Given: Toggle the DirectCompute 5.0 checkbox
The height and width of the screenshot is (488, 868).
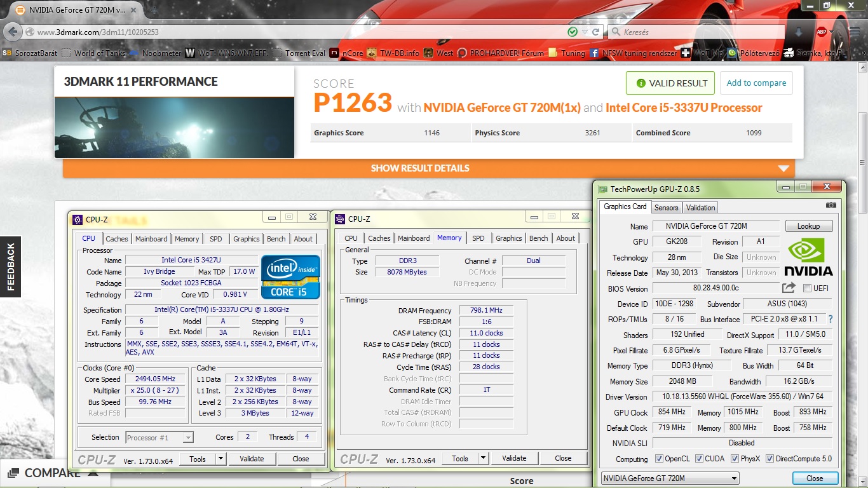Looking at the screenshot, I should tap(770, 459).
